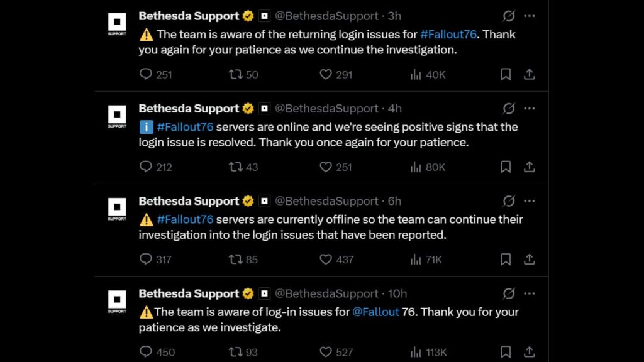Open the @Fallout mention link
Image resolution: width=644 pixels, height=362 pixels.
[x=375, y=312]
